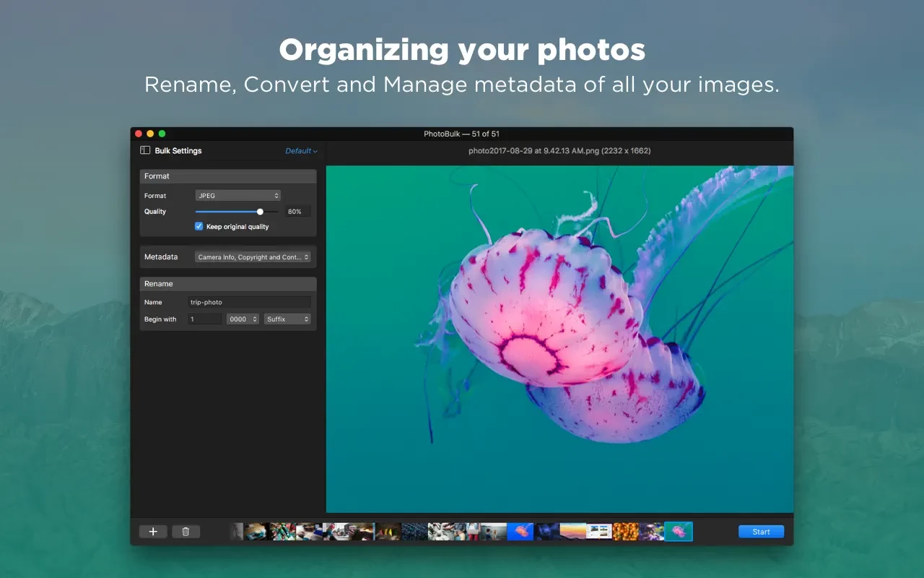Screen dimensions: 924x578
Task: Click the 80% quality value field
Action: pyautogui.click(x=297, y=212)
